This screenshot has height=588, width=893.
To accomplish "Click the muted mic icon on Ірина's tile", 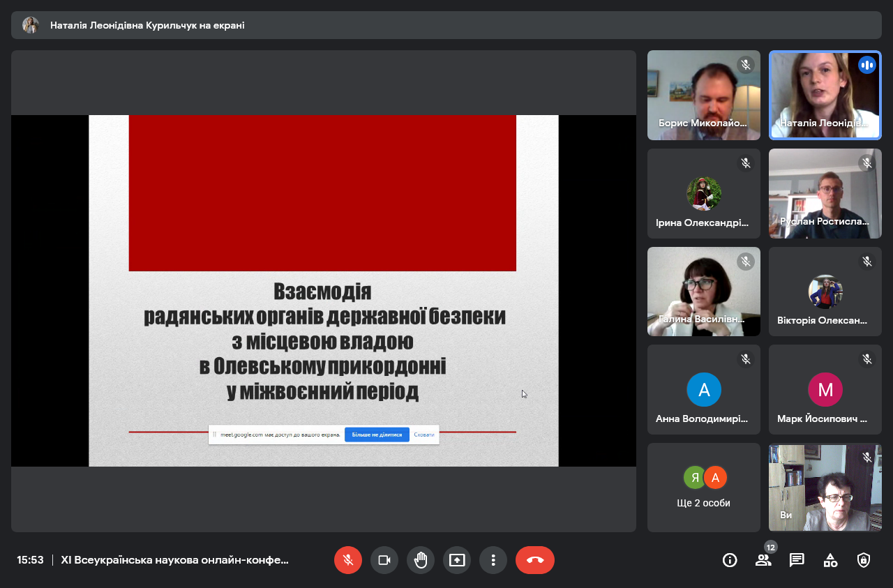I will click(x=746, y=163).
